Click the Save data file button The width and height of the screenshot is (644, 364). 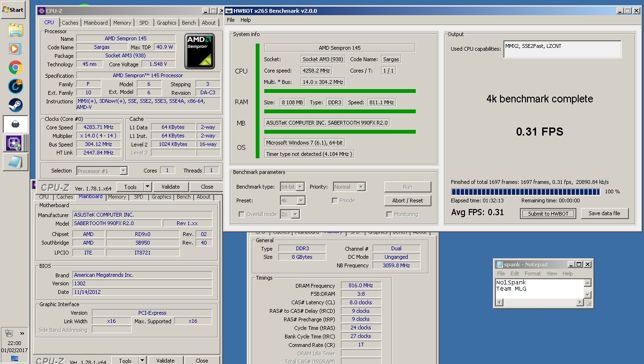[604, 213]
